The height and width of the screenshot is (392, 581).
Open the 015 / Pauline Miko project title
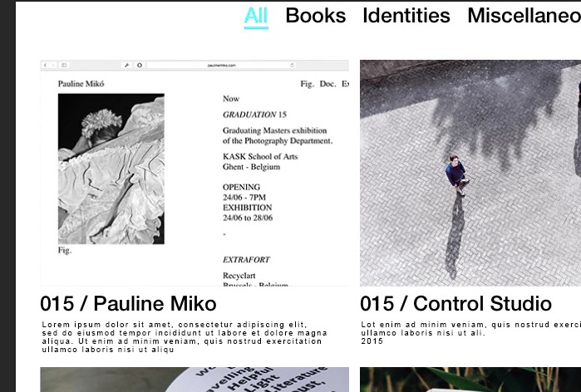point(128,303)
